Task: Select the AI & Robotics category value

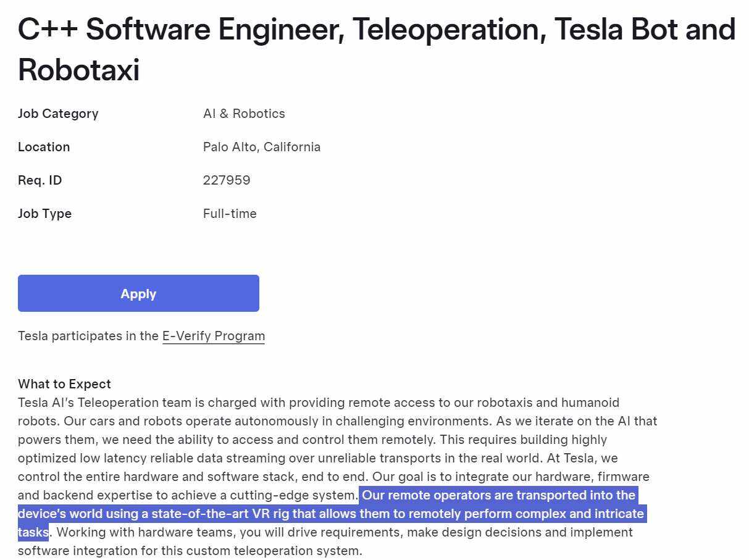Action: (244, 114)
